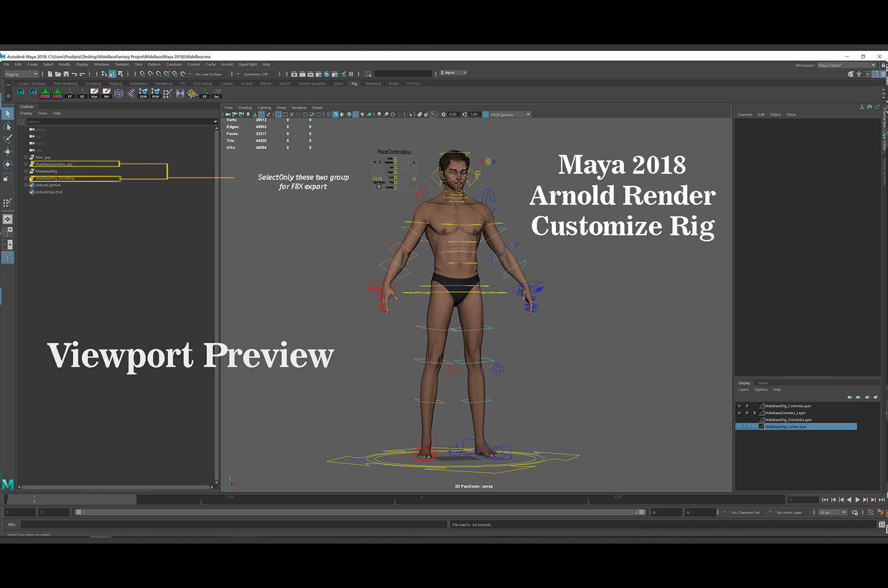Toggle visibility V of MaleBaseRig_ControlsLayer
This screenshot has height=588, width=888.
(x=739, y=406)
